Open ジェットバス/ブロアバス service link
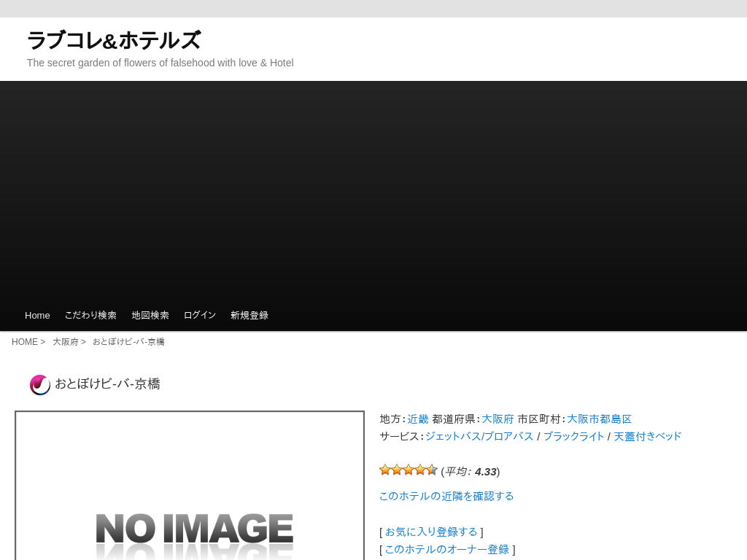 [x=479, y=436]
